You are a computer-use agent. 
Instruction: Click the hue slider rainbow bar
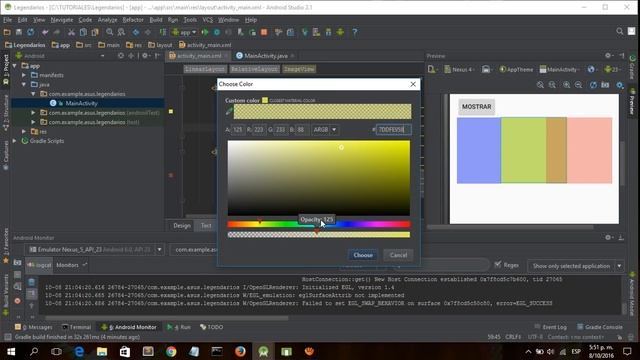318,224
